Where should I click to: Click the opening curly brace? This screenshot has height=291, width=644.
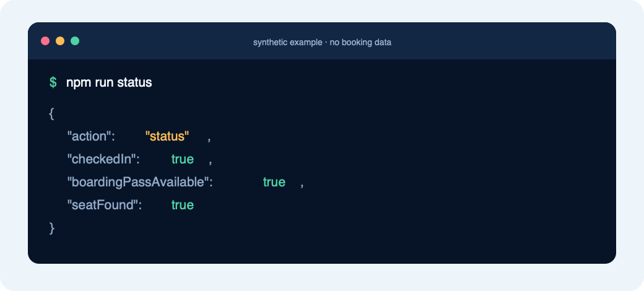pyautogui.click(x=51, y=114)
